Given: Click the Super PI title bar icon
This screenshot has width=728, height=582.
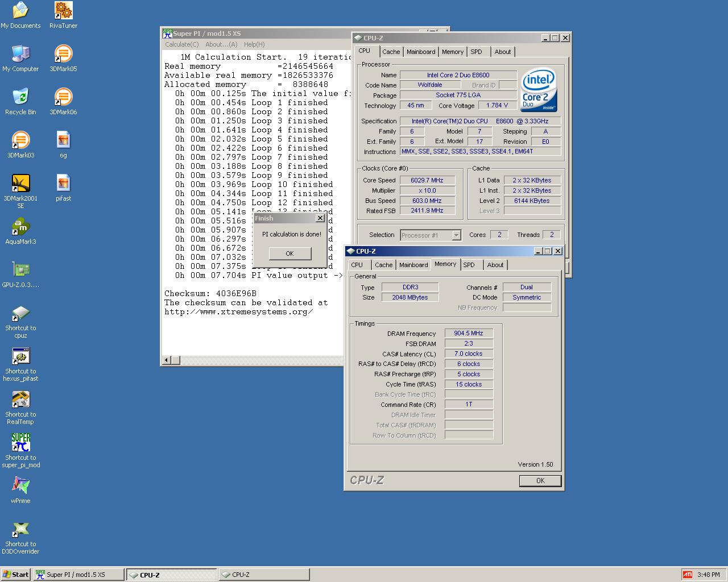Looking at the screenshot, I should click(167, 34).
